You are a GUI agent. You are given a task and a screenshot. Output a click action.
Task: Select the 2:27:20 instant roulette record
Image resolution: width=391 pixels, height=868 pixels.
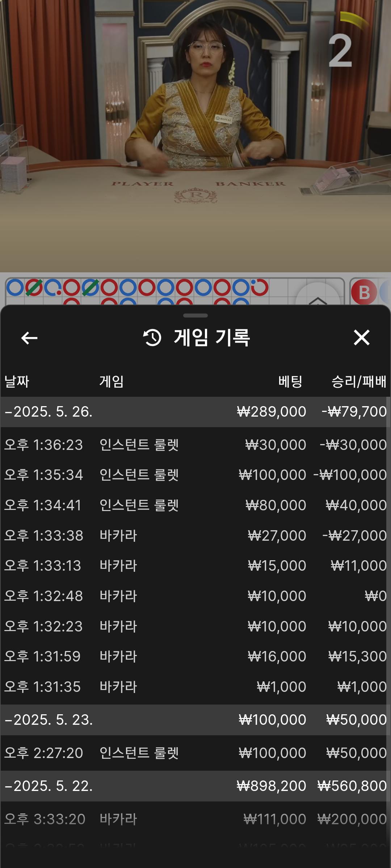click(x=195, y=753)
